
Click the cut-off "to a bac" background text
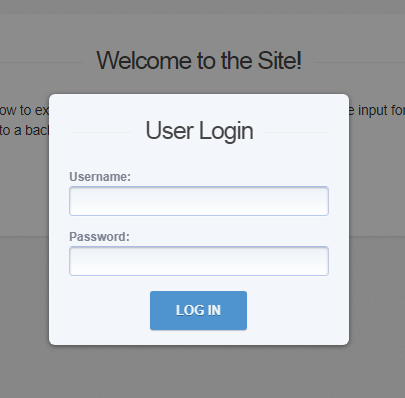pyautogui.click(x=24, y=130)
